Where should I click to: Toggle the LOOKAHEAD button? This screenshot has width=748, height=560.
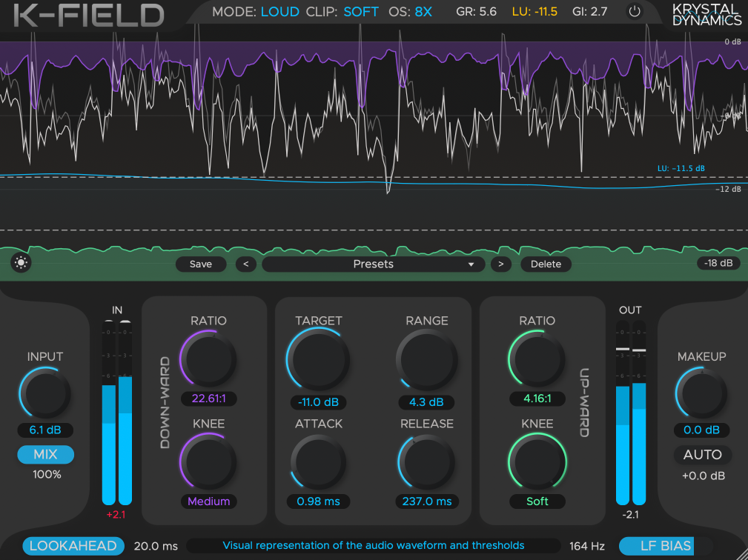(x=73, y=546)
